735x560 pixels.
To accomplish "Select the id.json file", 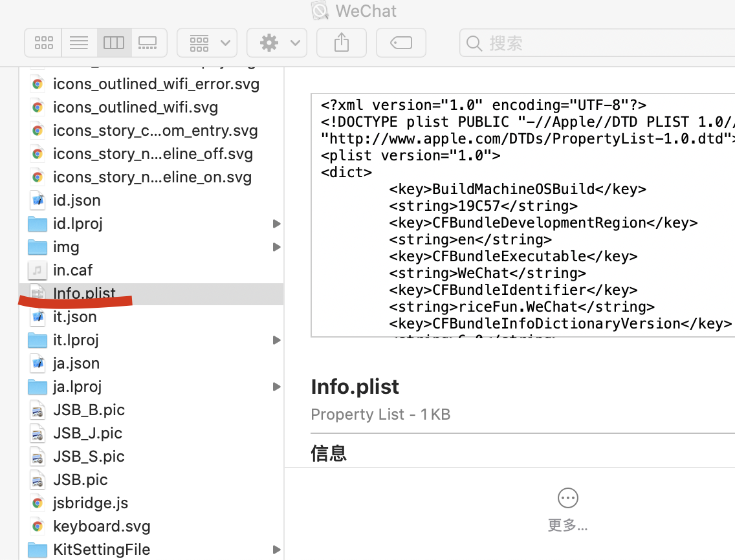I will 151,200.
